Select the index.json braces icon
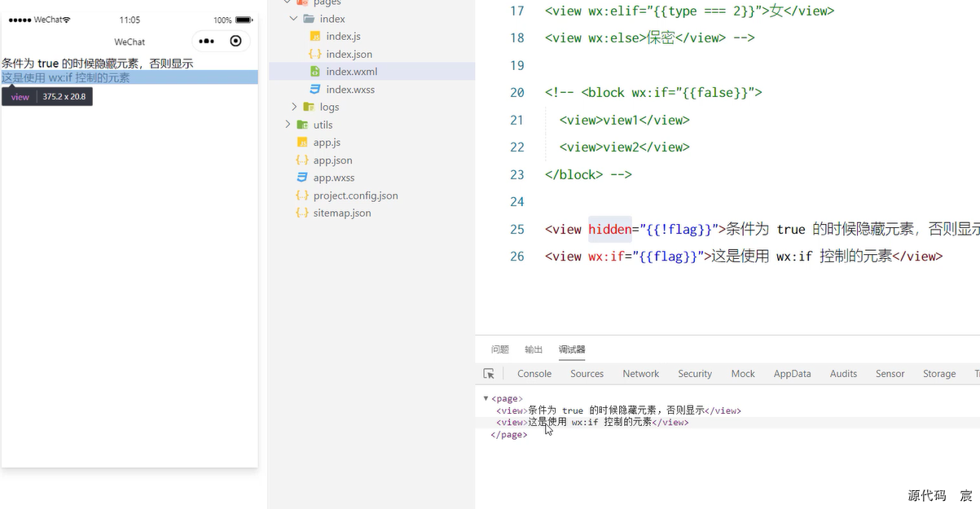 tap(314, 54)
